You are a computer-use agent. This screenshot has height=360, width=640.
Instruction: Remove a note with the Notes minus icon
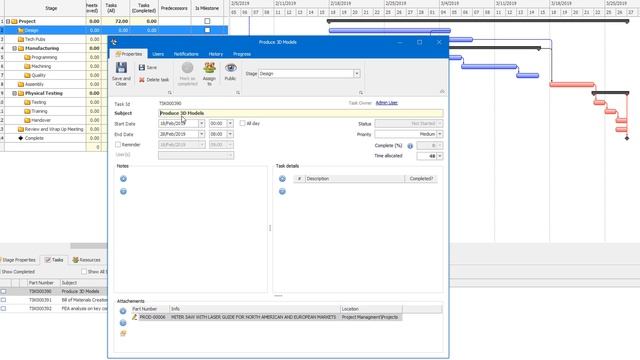(x=123, y=191)
